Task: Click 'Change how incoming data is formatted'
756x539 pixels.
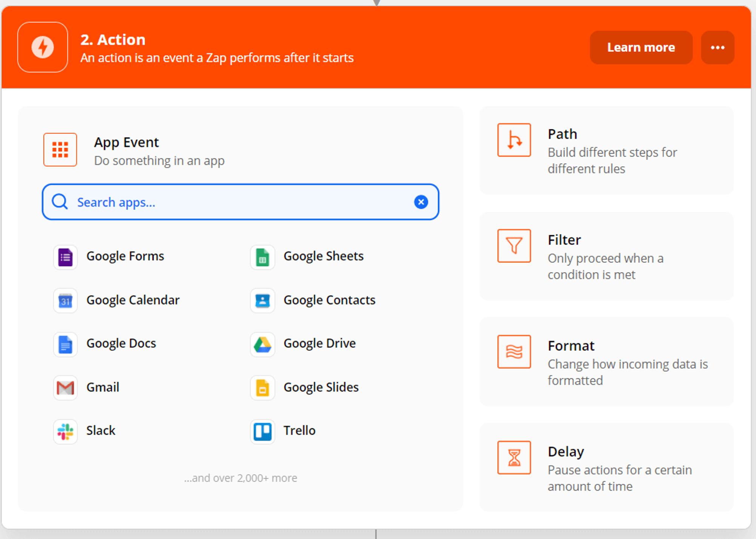Action: [x=628, y=372]
